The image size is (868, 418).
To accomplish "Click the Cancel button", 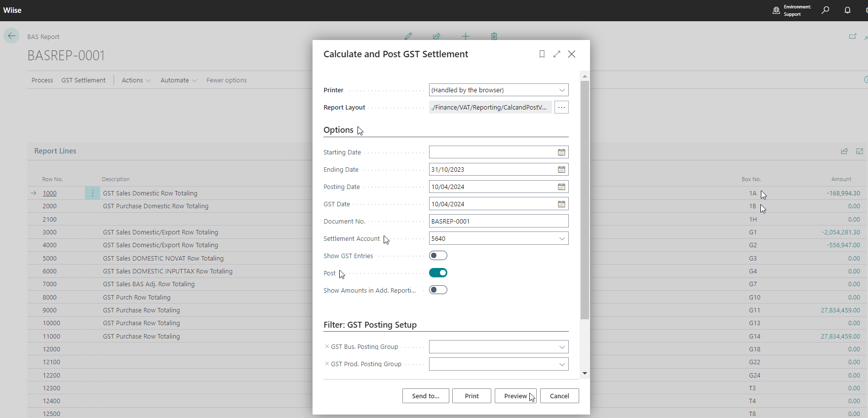I will [x=559, y=396].
